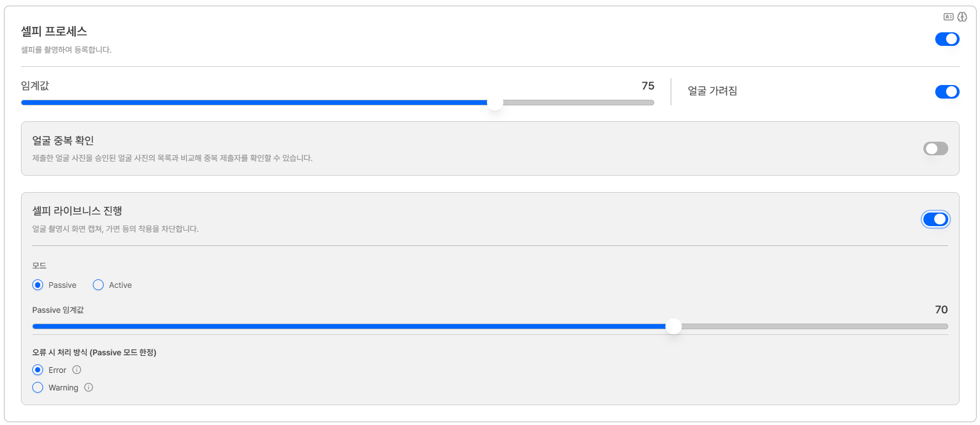Open info icon beside Warning option
This screenshot has height=425, width=980.
89,388
